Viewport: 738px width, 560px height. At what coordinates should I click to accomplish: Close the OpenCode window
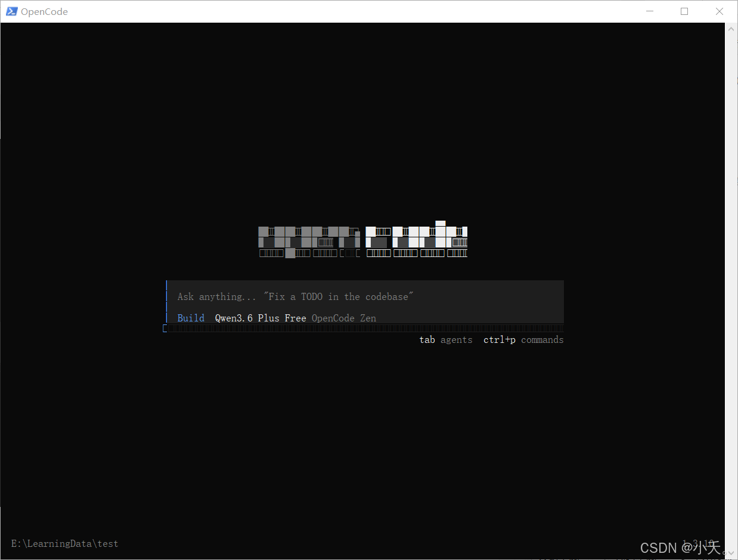point(720,11)
